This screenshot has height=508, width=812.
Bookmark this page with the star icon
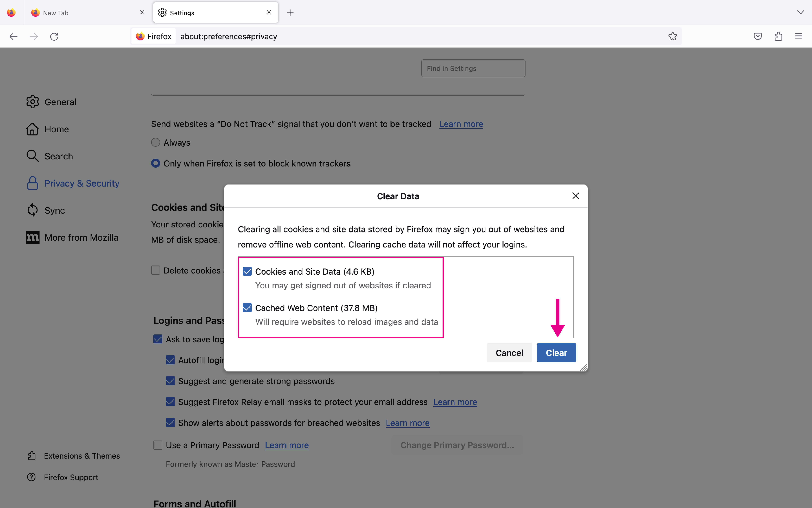pyautogui.click(x=672, y=36)
